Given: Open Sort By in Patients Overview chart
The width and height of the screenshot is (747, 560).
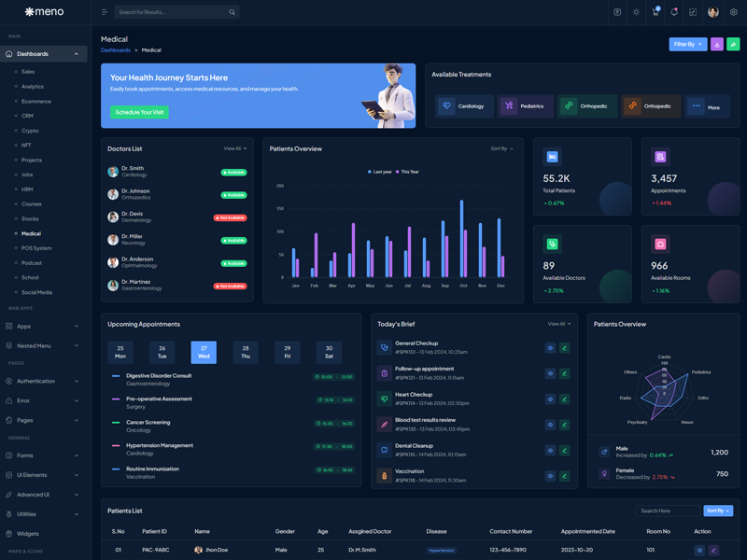Looking at the screenshot, I should coord(501,148).
